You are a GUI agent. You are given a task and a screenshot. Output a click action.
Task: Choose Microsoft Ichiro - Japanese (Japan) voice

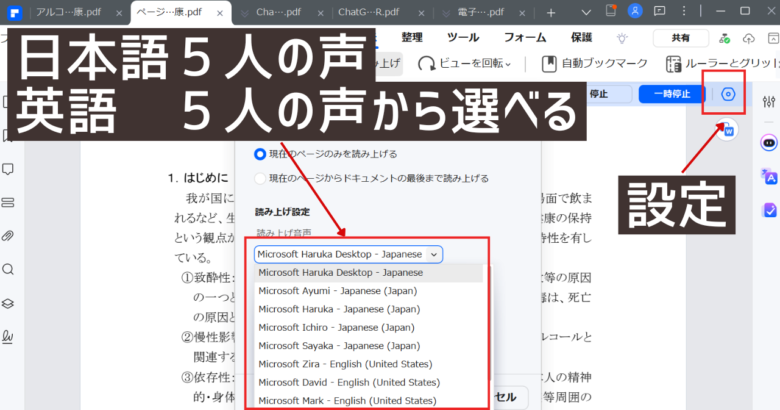click(x=369, y=328)
